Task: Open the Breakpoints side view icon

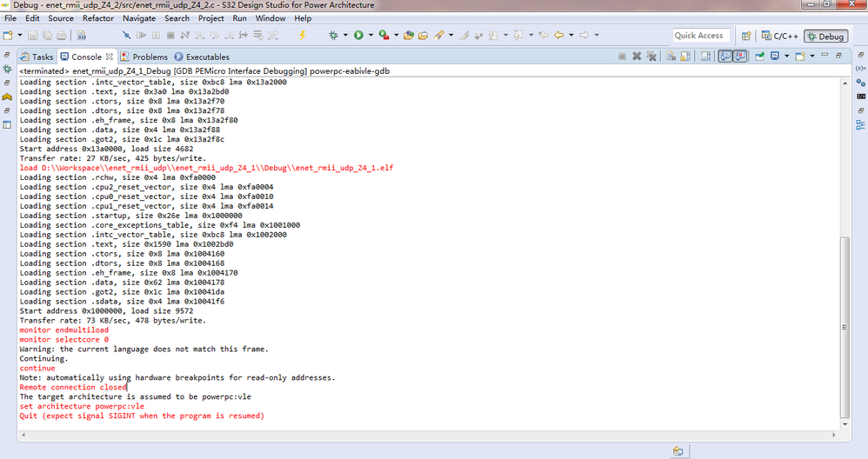Action: point(861,83)
